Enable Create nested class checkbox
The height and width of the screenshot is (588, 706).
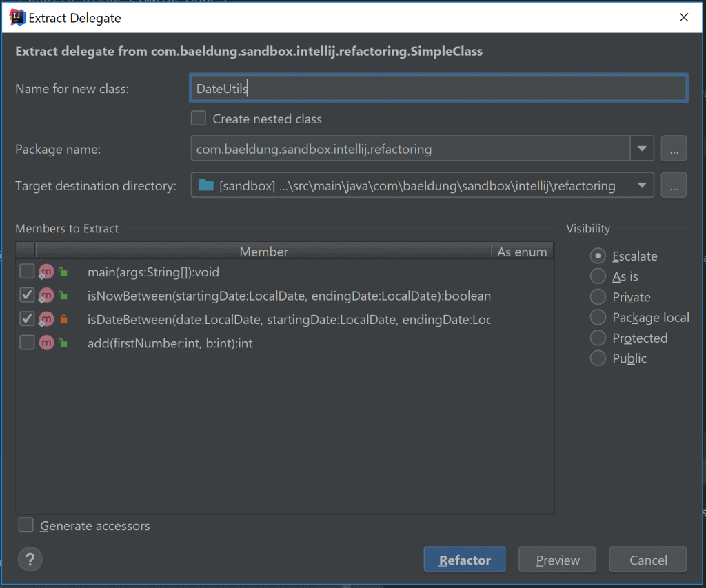[199, 119]
